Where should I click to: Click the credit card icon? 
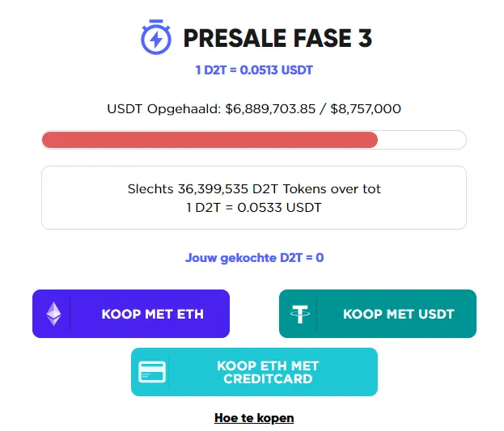[152, 372]
